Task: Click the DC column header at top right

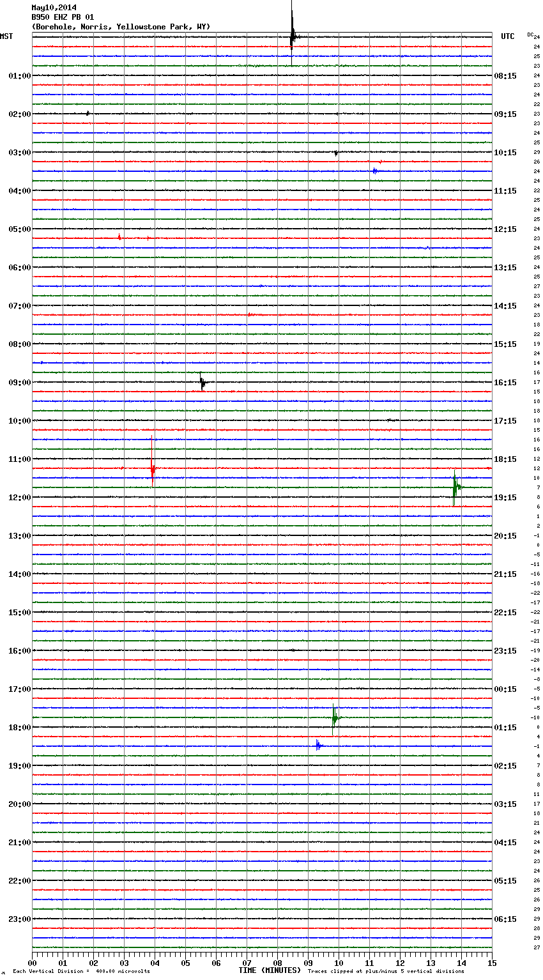Action: (530, 34)
